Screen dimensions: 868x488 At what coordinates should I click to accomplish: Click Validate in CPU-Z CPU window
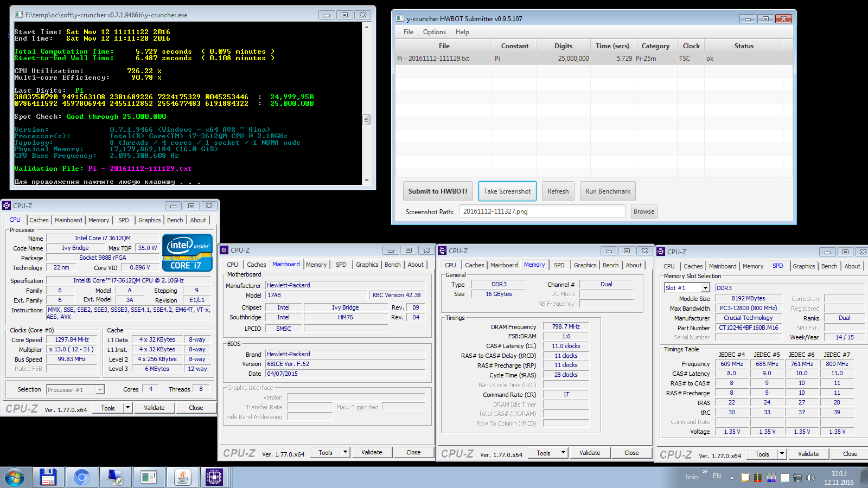click(x=154, y=408)
